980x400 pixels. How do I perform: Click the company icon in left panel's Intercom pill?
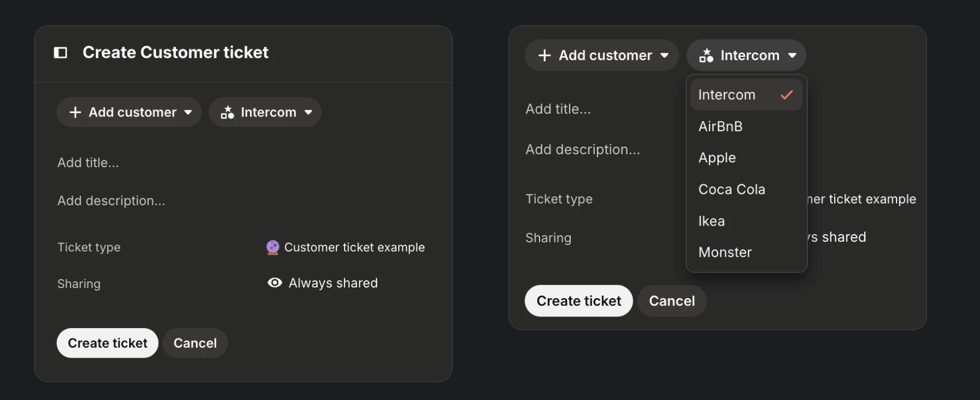[227, 113]
